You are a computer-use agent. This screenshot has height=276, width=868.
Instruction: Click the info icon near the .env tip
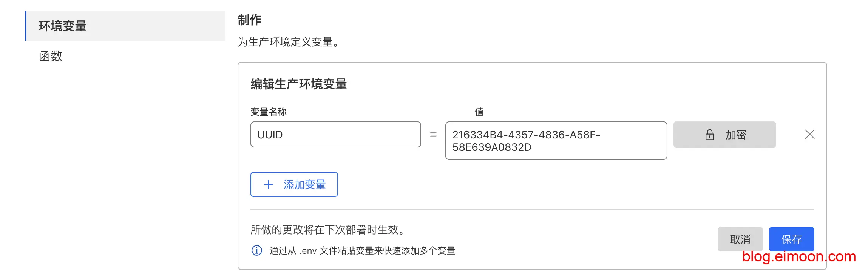(256, 250)
